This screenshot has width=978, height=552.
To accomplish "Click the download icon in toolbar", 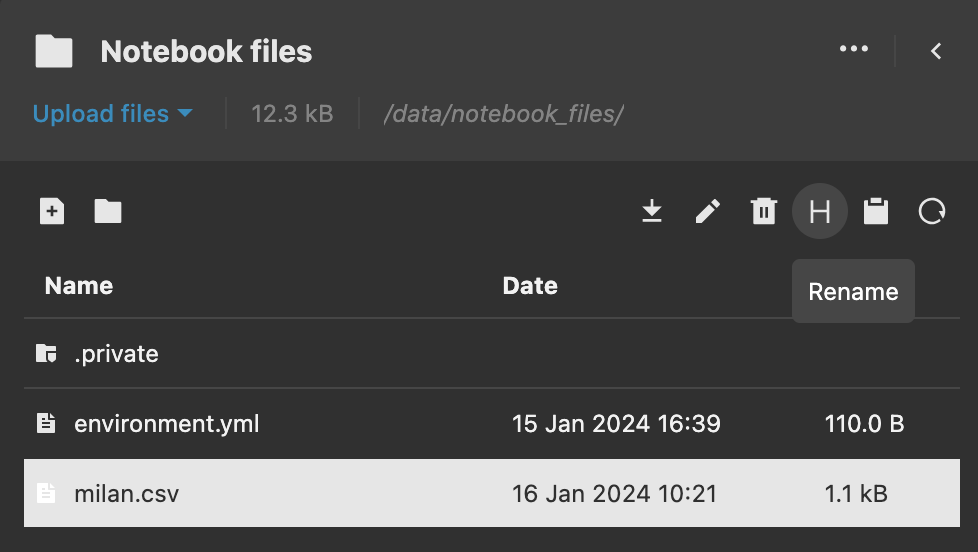I will click(x=652, y=211).
